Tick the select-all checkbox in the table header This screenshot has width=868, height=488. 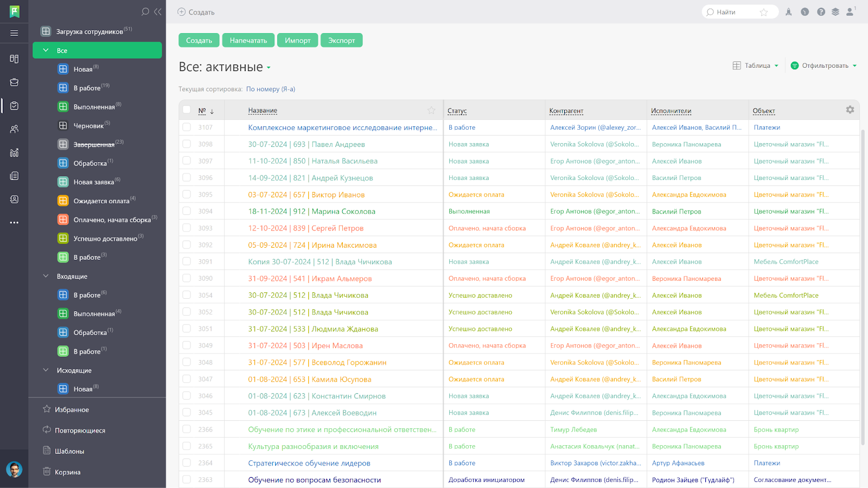click(x=186, y=110)
